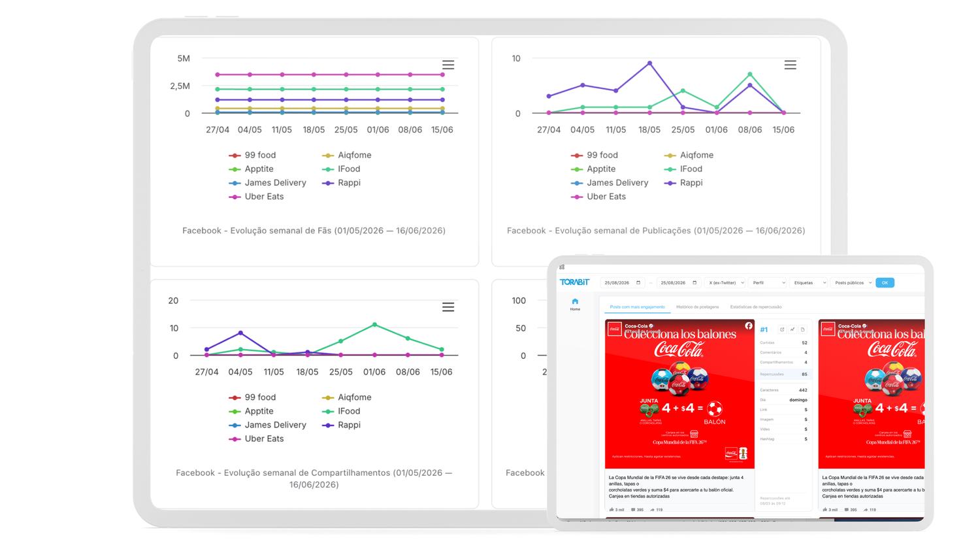
Task: Toggle Uber Eats in the Compartilhamentos chart legend
Action: pos(256,439)
